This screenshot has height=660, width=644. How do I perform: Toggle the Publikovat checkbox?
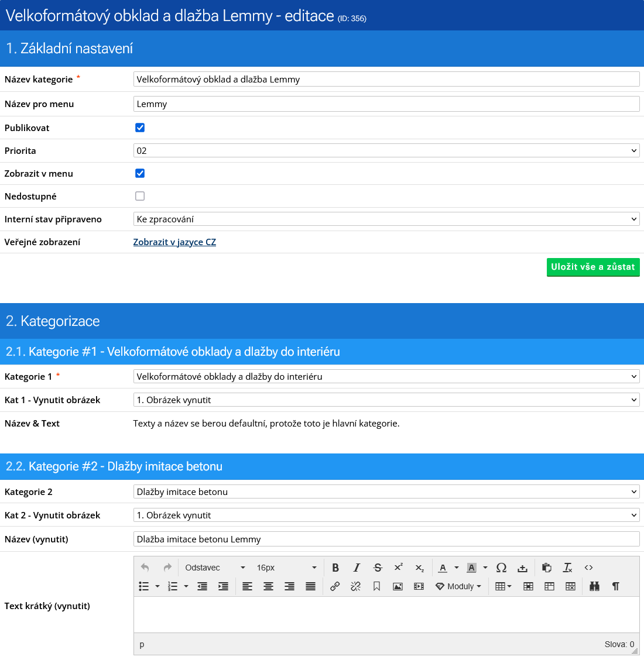pyautogui.click(x=140, y=128)
